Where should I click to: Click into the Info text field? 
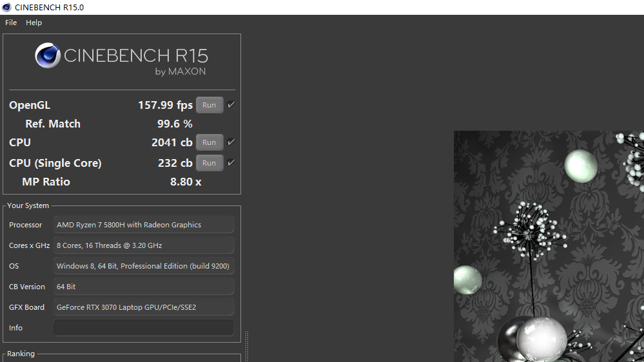point(143,328)
